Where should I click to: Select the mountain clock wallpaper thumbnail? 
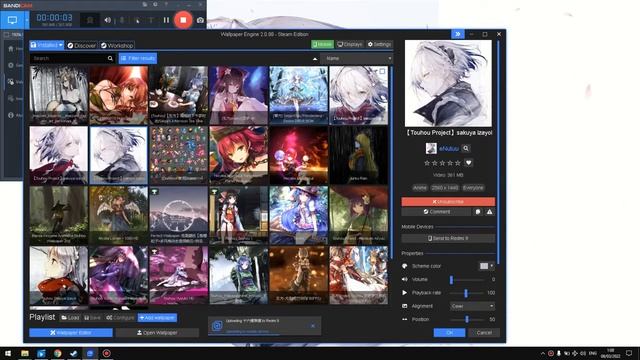[x=178, y=215]
